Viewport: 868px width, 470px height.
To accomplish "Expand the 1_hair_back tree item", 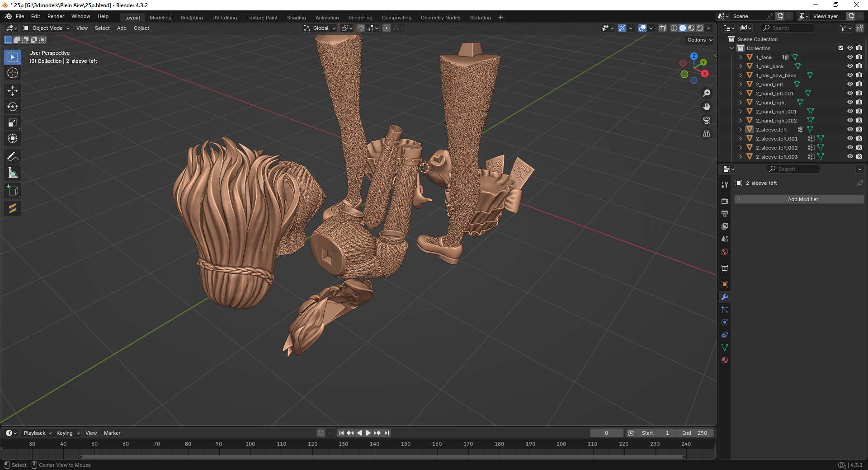I will point(741,66).
